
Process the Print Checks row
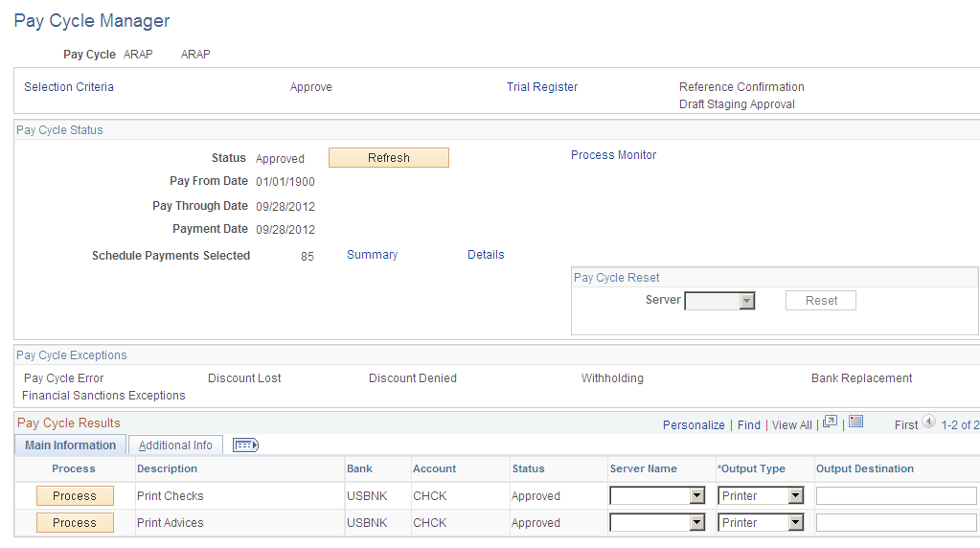(75, 496)
